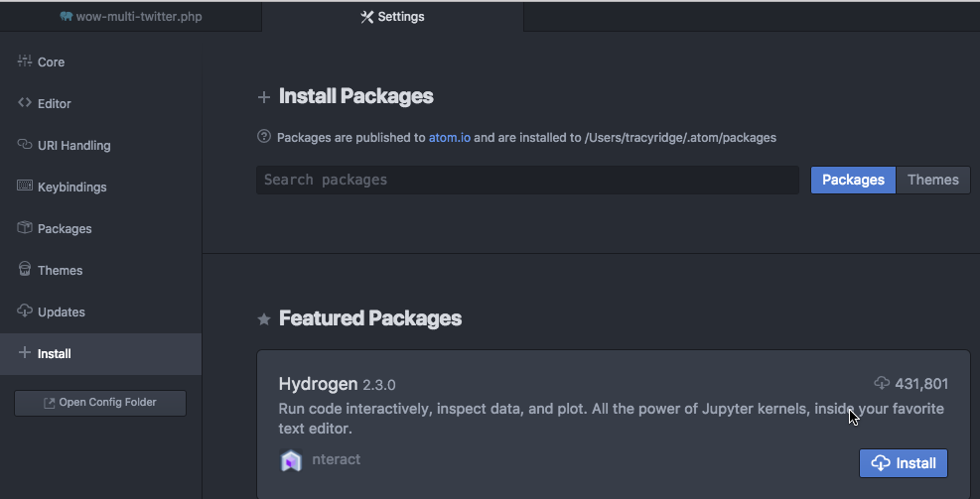Click the nteract avatar image

291,461
